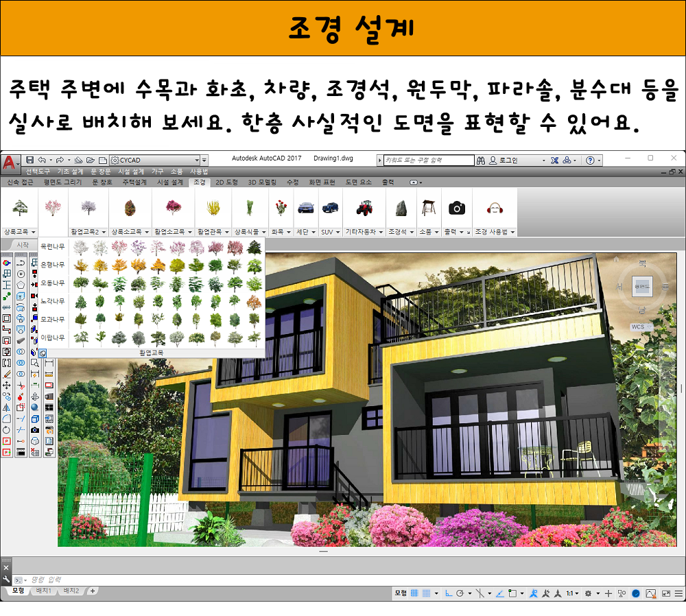
Task: Click the pin icon in 활엽교목 panel footer
Action: click(x=43, y=353)
